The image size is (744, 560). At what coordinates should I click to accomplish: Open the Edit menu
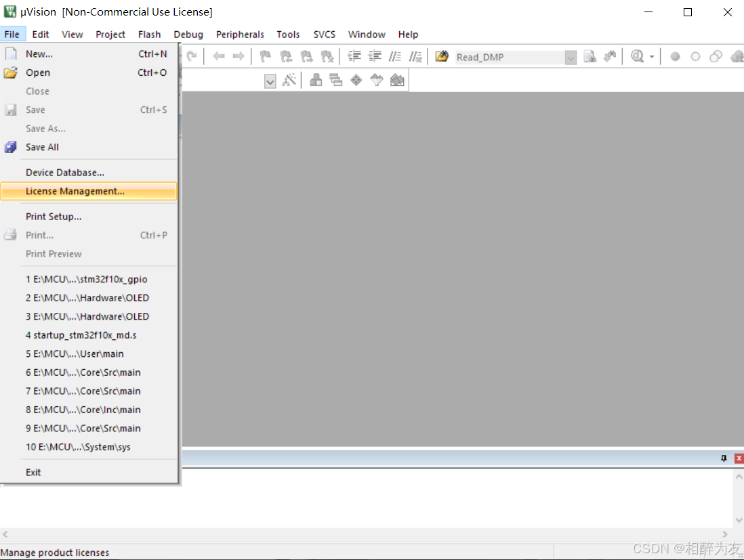click(x=41, y=35)
